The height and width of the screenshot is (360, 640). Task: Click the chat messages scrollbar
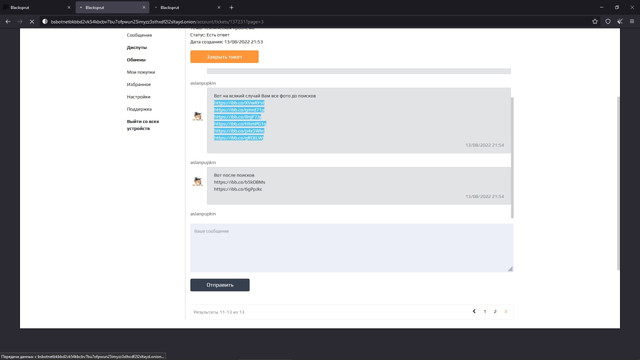tap(512, 157)
